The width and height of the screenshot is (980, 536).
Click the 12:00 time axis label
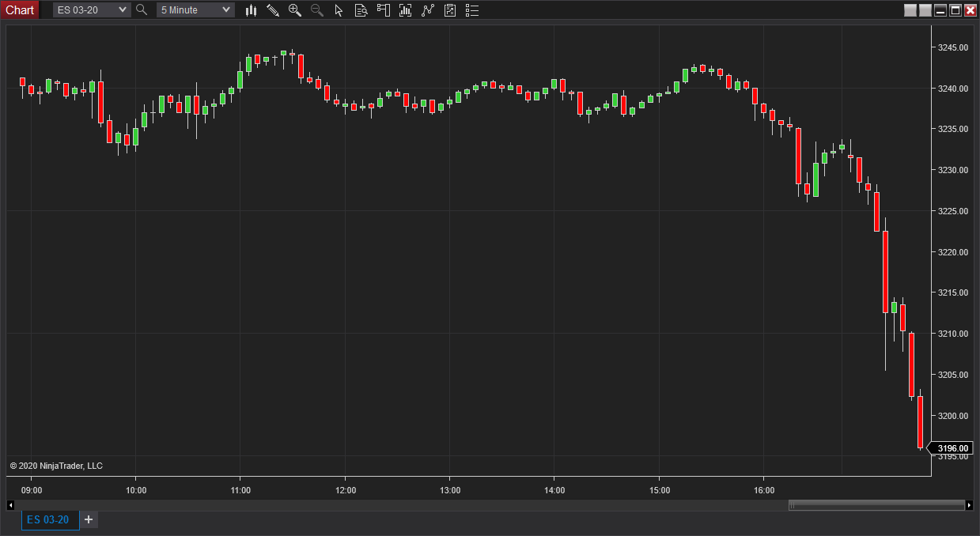tap(346, 490)
